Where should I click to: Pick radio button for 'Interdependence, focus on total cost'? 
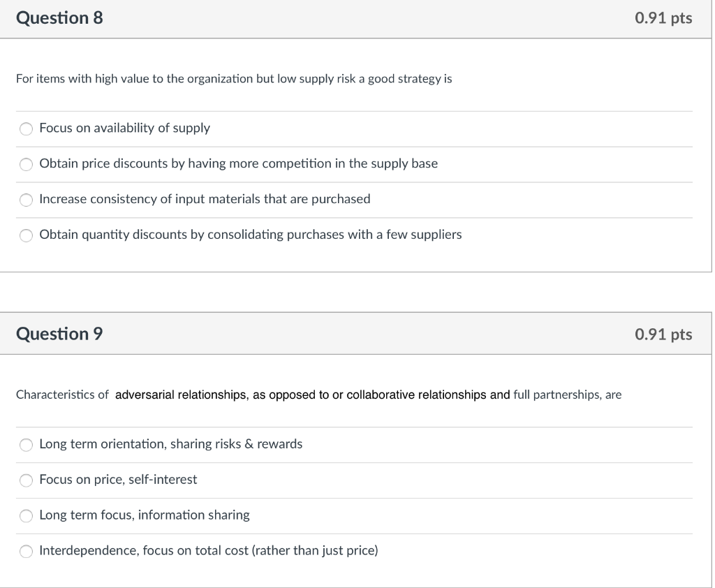27,552
